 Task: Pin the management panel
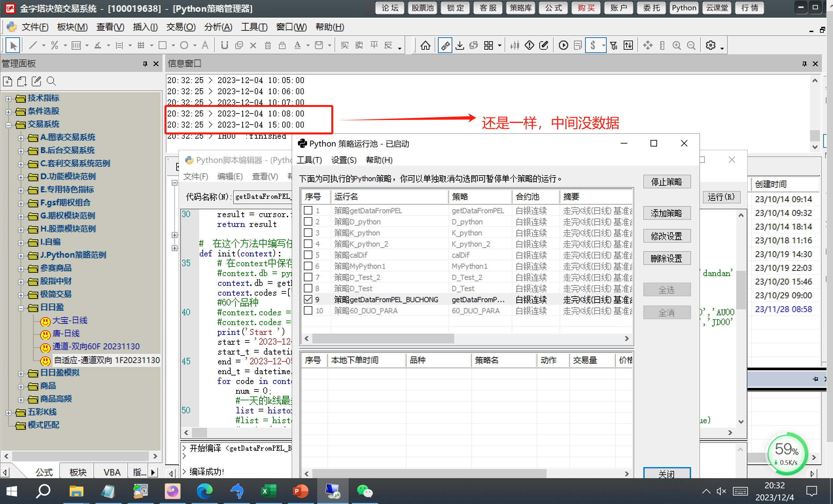[145, 63]
